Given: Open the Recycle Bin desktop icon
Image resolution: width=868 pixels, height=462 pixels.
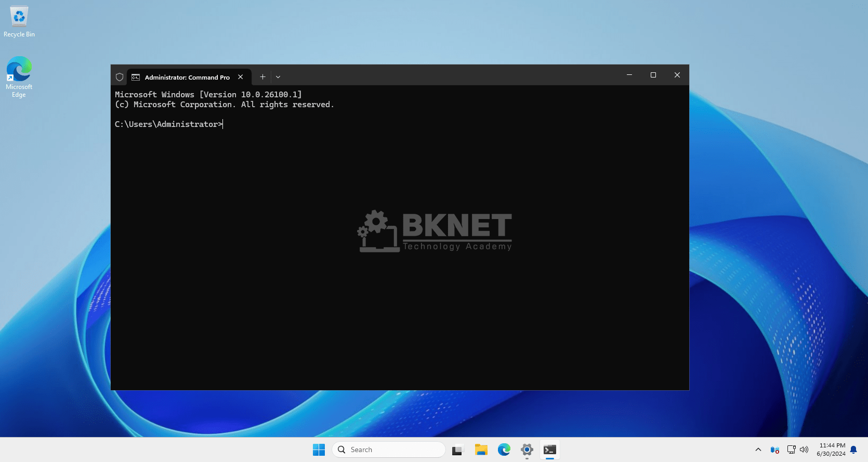Looking at the screenshot, I should [x=19, y=22].
